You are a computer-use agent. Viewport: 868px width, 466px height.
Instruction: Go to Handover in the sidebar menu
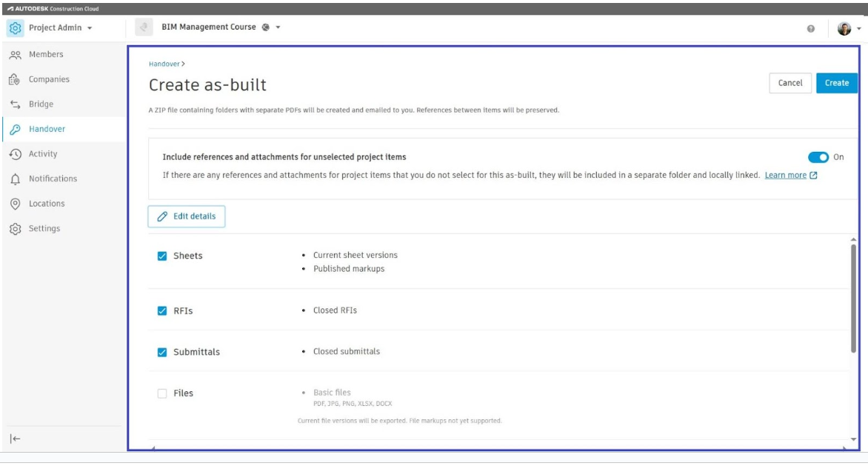point(47,129)
